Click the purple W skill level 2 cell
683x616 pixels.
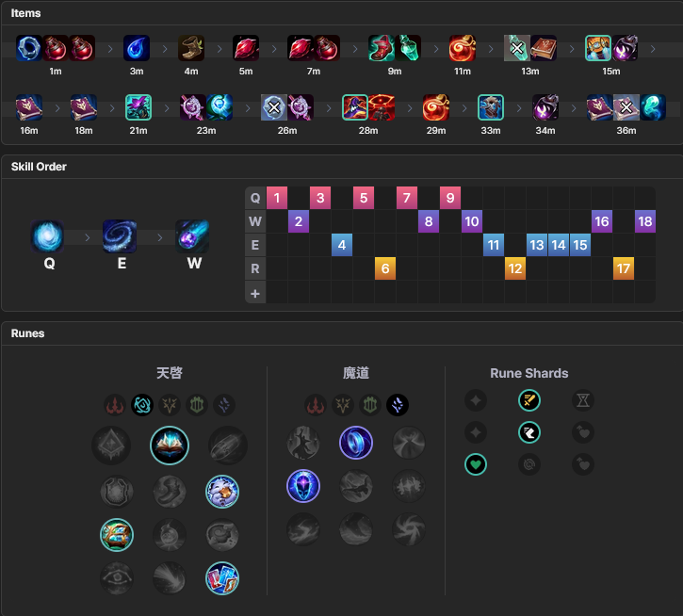[x=299, y=221]
